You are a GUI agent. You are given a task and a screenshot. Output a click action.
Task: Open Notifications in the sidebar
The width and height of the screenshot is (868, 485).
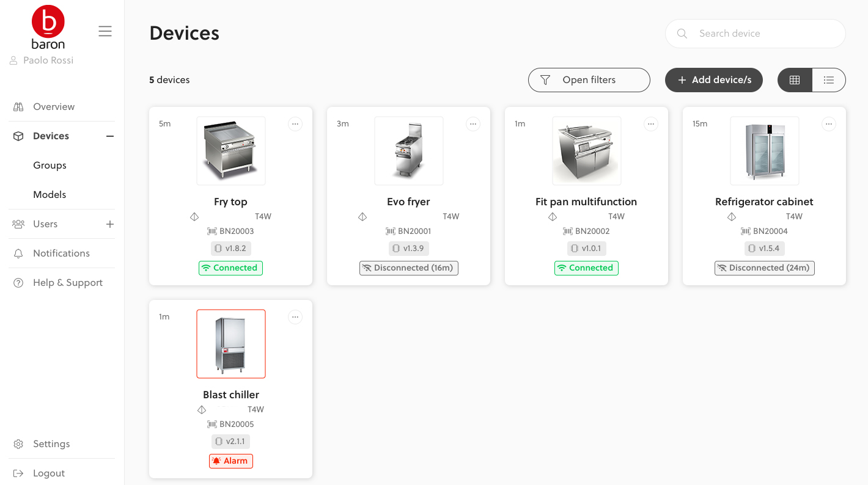click(x=61, y=253)
